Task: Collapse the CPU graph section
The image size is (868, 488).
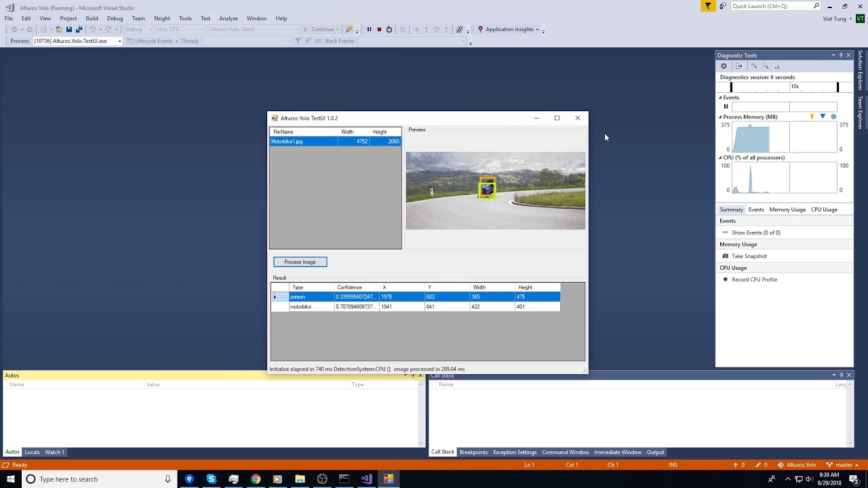Action: 721,157
